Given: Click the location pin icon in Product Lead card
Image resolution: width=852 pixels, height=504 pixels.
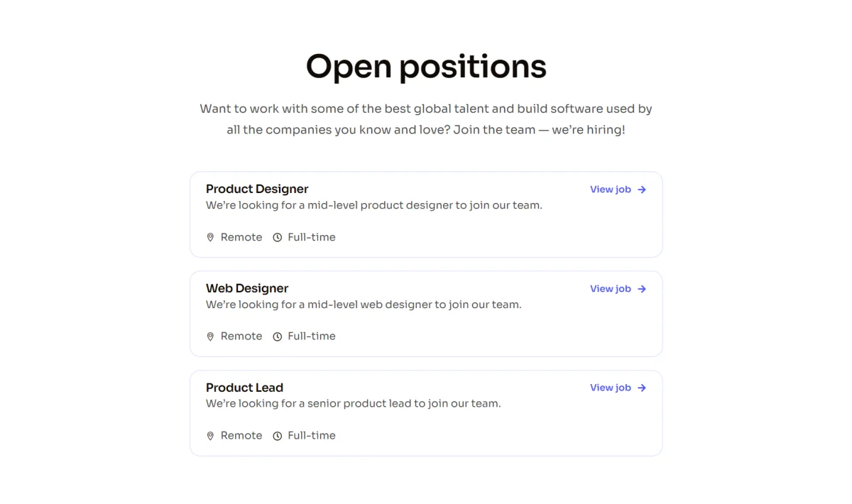Looking at the screenshot, I should [x=210, y=436].
